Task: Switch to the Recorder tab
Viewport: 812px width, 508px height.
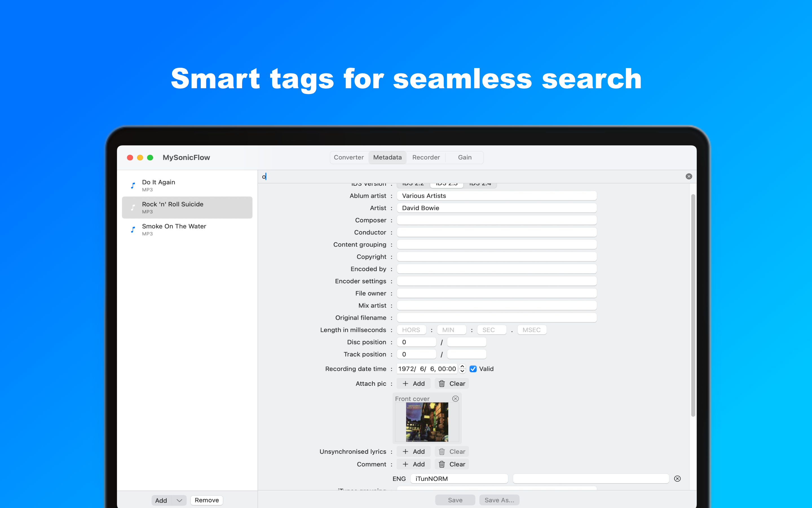Action: 426,157
